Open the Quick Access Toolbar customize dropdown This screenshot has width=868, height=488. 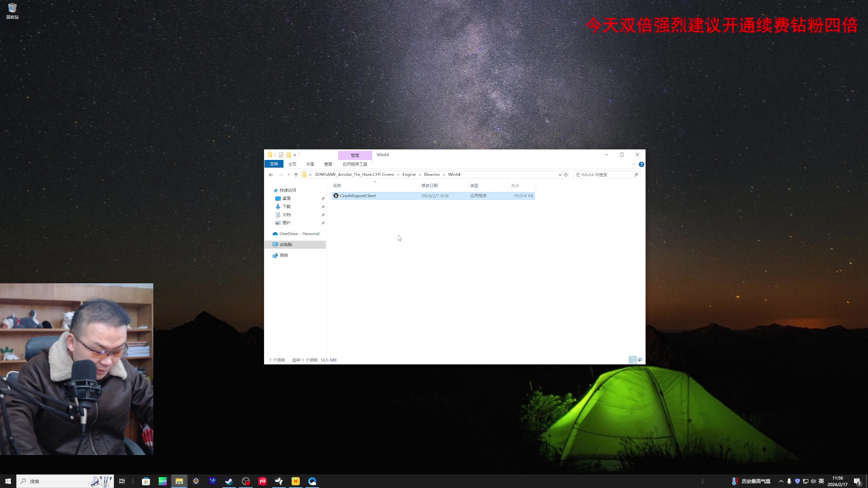point(294,155)
